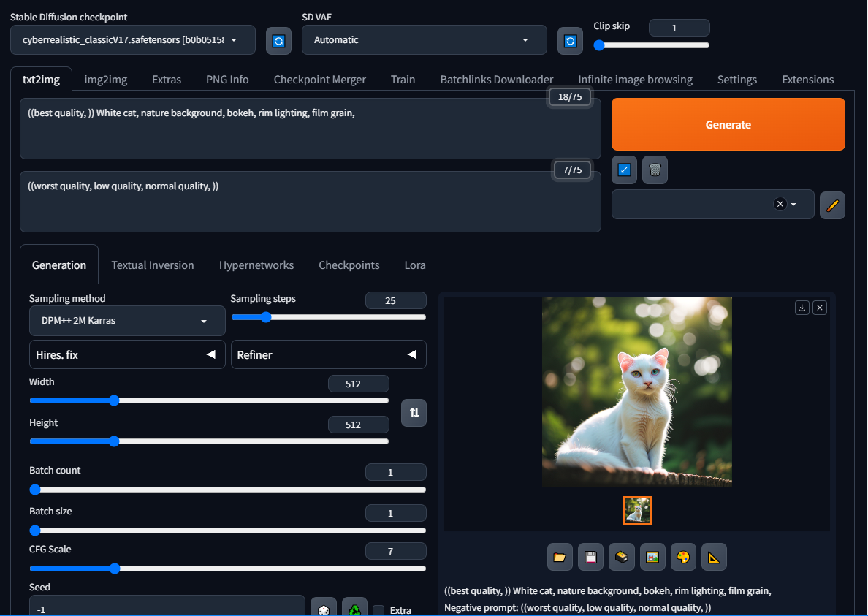Switch to the img2img tab
Screen dimensions: 868x616
(105, 80)
